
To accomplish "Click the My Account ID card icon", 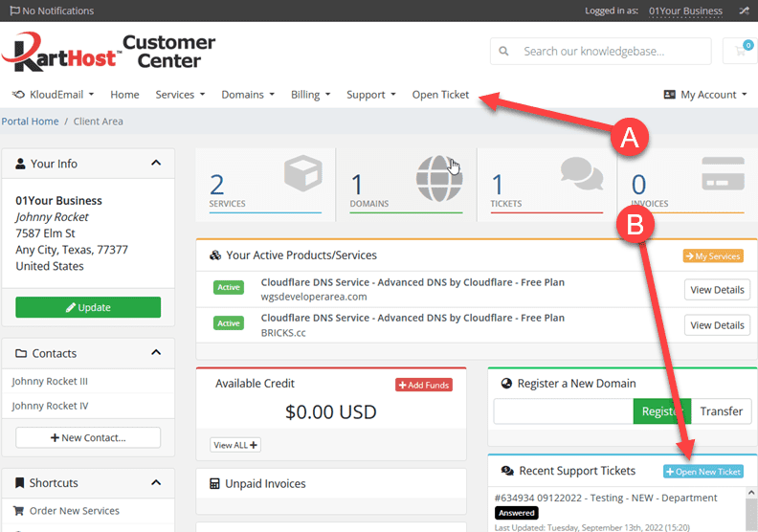I will [x=670, y=95].
